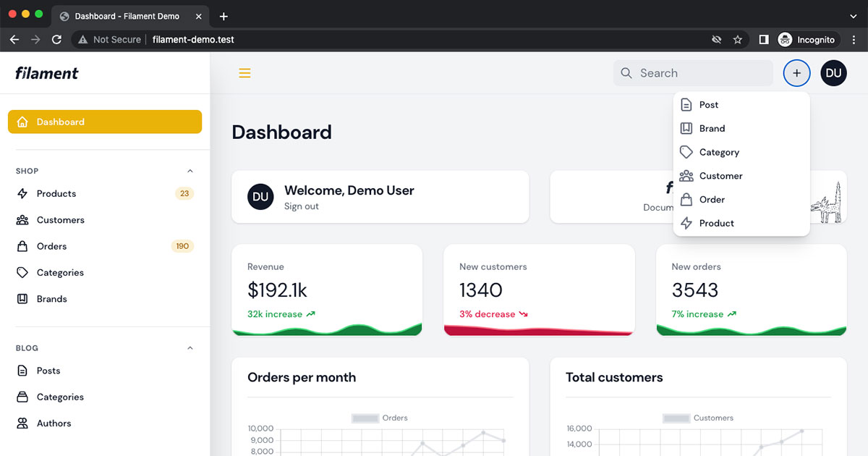Click the Incognito profile button
The image size is (868, 456).
807,40
